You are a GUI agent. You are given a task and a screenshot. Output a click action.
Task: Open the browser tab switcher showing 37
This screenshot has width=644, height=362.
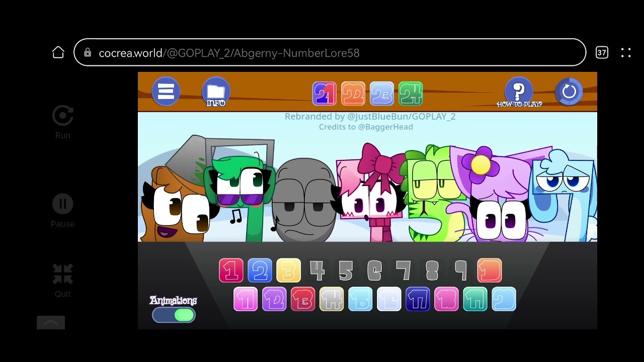coord(602,52)
